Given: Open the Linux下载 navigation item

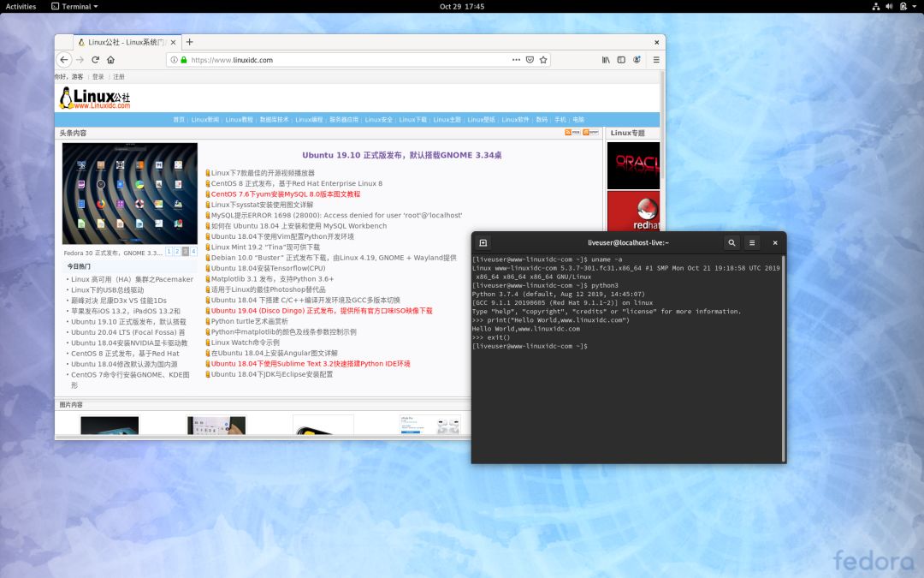Looking at the screenshot, I should tap(412, 120).
